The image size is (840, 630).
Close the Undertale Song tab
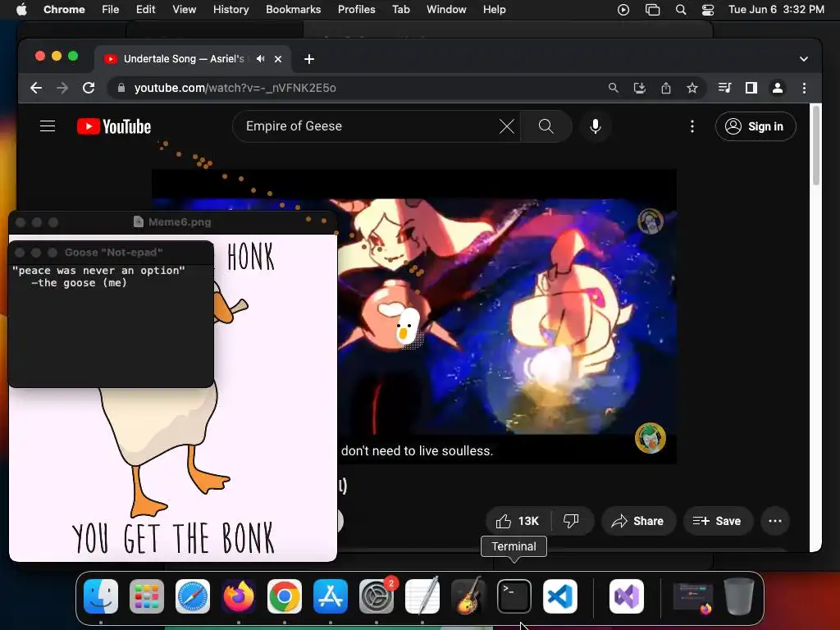pos(278,59)
